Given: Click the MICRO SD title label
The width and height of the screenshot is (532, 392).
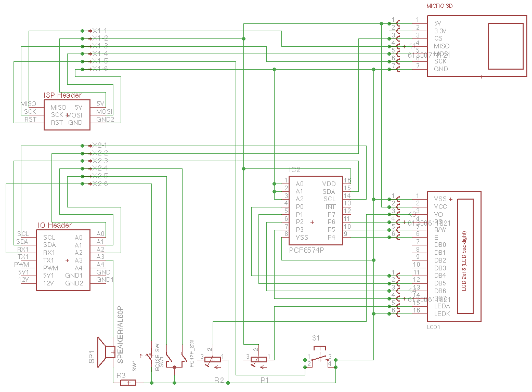Looking at the screenshot, I should click(439, 6).
